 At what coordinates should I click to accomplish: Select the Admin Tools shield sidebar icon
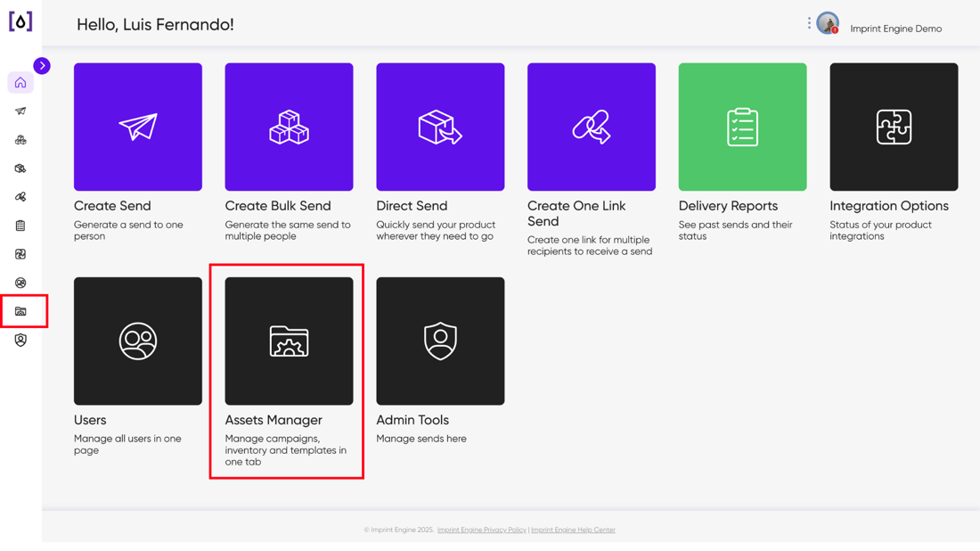(x=20, y=340)
